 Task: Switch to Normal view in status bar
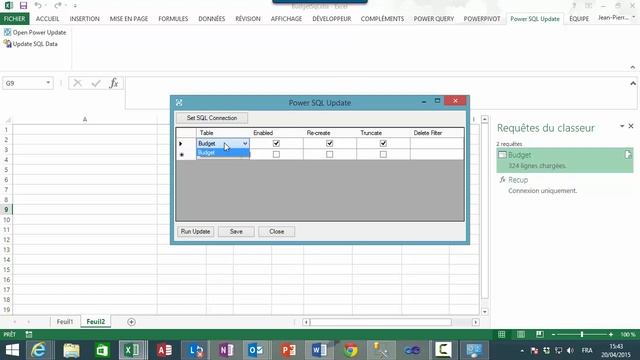tap(501, 335)
